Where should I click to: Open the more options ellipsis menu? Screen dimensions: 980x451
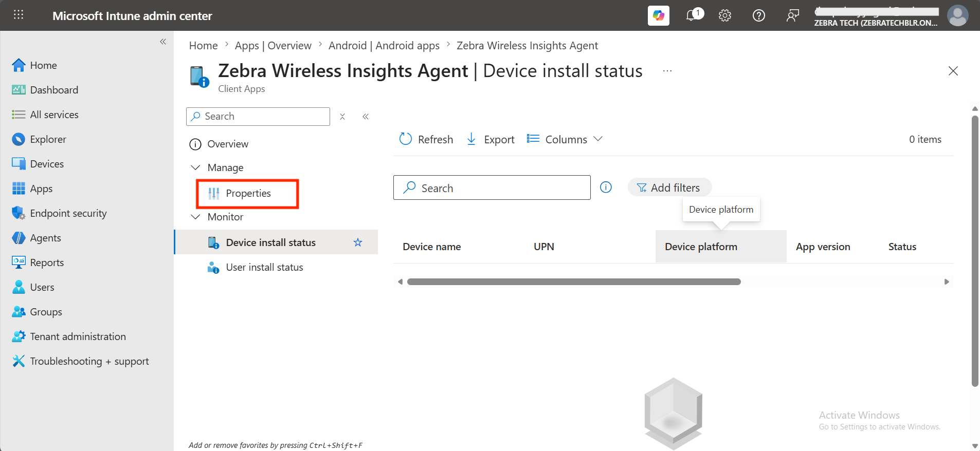pyautogui.click(x=667, y=71)
